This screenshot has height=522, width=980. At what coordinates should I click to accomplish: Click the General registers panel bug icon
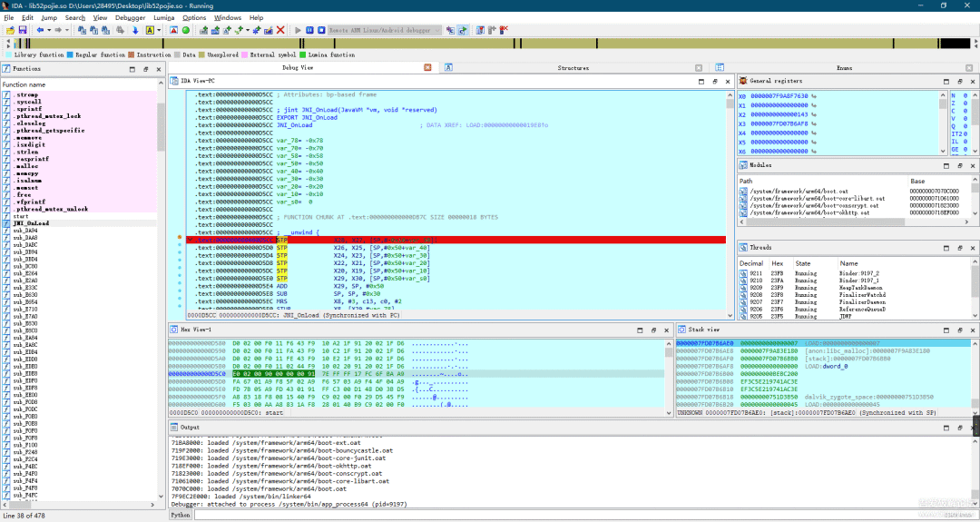(x=743, y=81)
